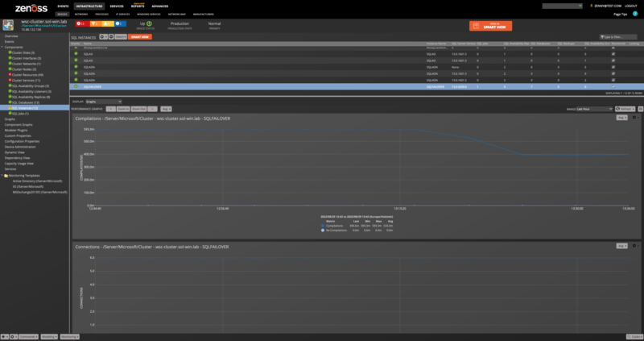Image resolution: width=644 pixels, height=341 pixels.
Task: Open the Compilations graph gear settings
Action: point(635,118)
